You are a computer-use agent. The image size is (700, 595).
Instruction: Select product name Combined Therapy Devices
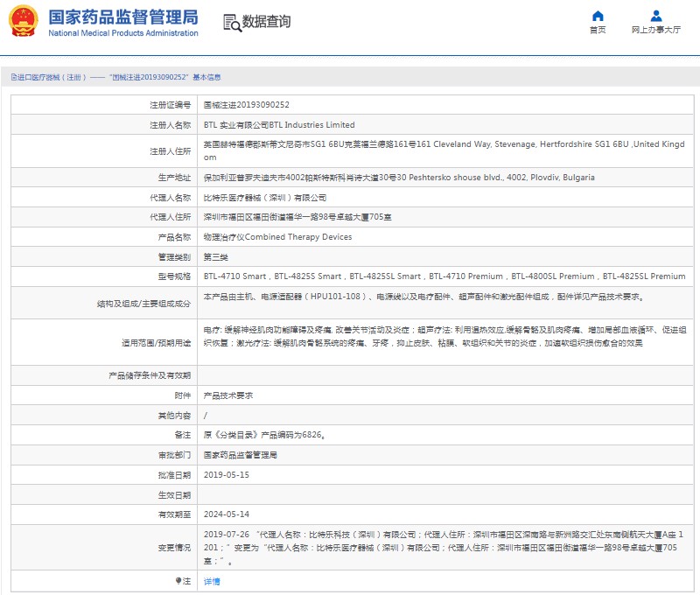pyautogui.click(x=298, y=237)
